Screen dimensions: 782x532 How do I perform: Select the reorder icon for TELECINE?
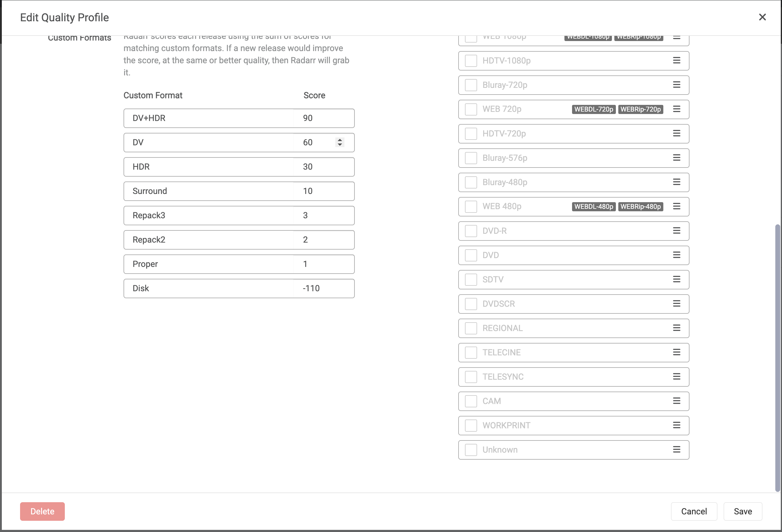(x=677, y=352)
